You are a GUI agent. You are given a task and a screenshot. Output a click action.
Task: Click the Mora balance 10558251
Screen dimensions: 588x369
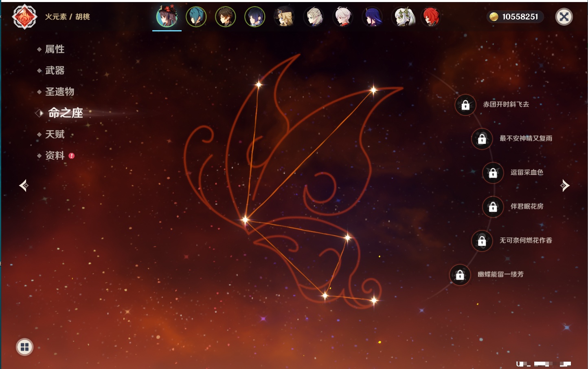(x=520, y=17)
